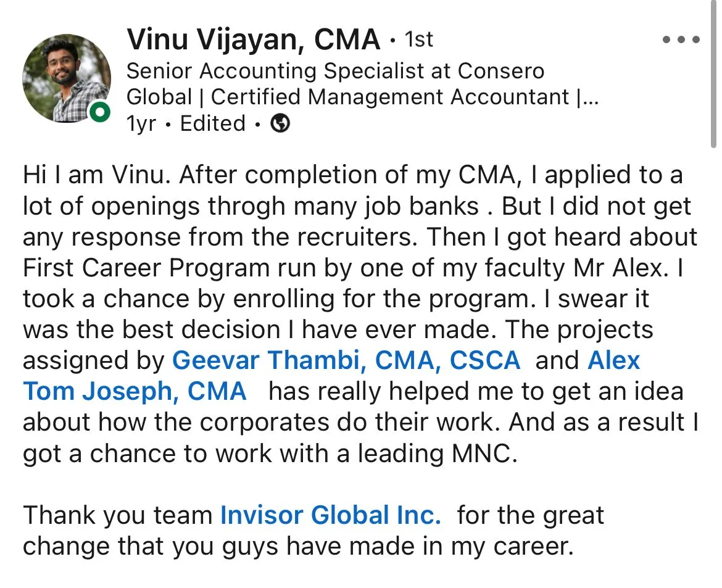
Task: Click the Edited label on post
Action: pyautogui.click(x=213, y=123)
